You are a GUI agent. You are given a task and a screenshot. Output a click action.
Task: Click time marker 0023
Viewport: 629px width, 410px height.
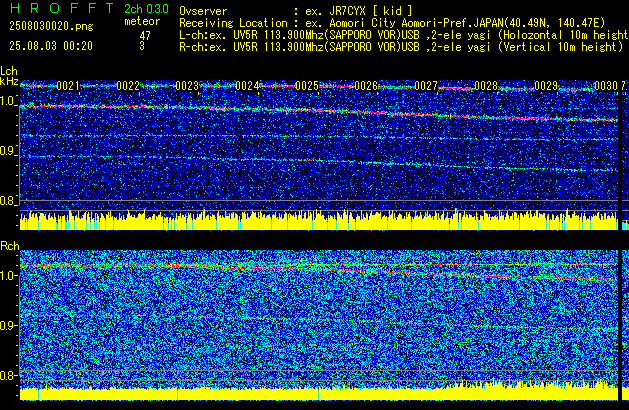(187, 86)
